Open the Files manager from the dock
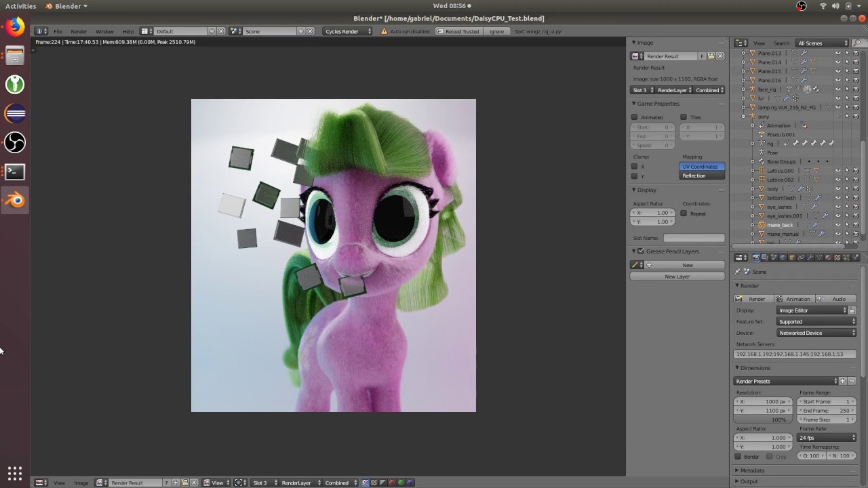 15,56
